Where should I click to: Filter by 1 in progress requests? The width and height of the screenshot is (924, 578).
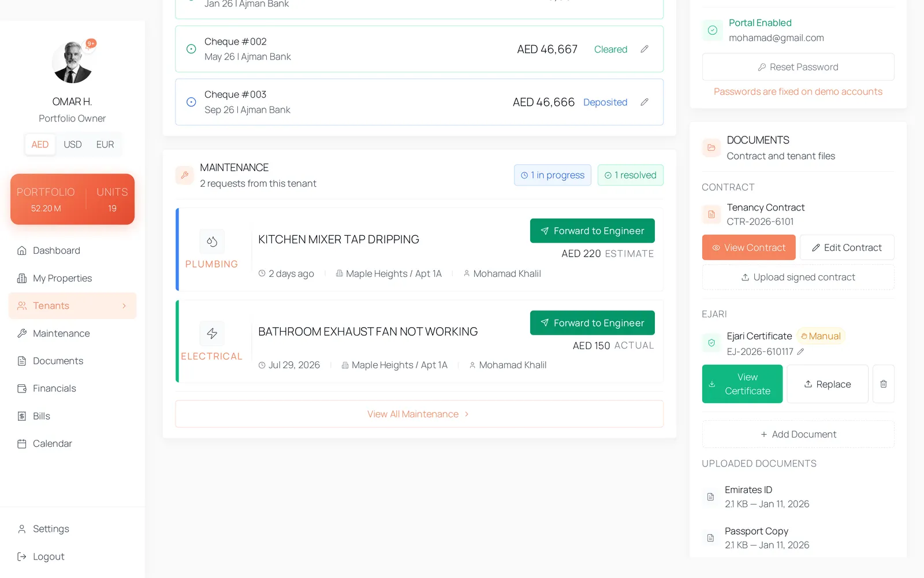tap(553, 175)
